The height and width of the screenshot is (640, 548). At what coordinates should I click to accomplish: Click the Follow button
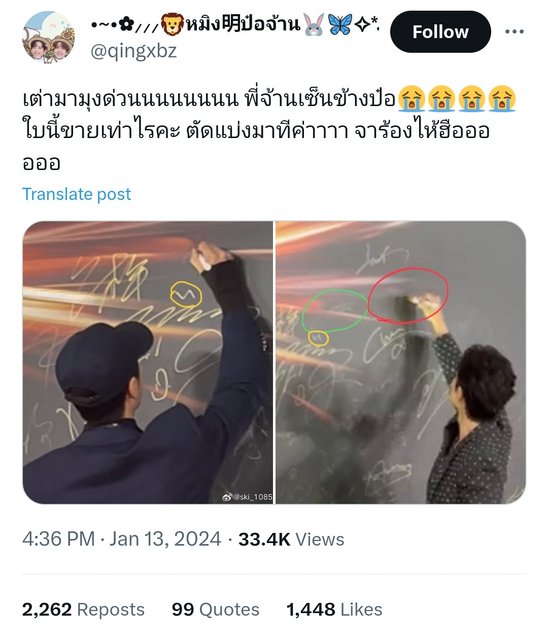click(440, 32)
